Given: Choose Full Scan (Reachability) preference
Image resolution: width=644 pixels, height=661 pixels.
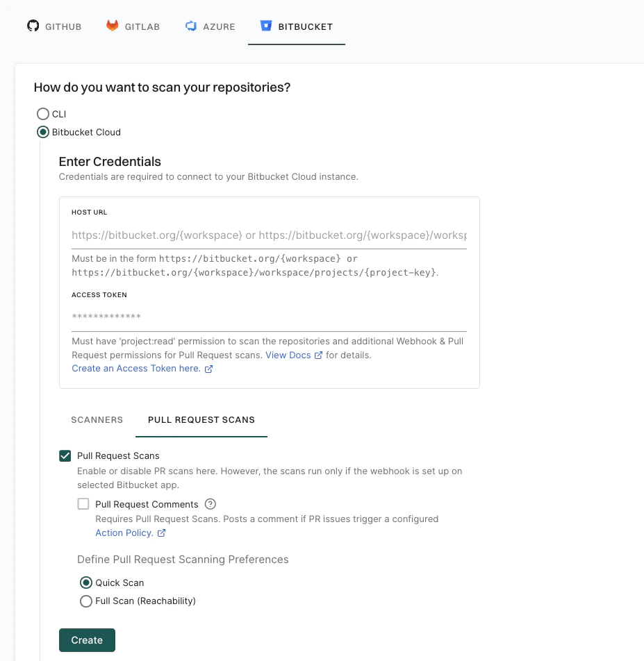Looking at the screenshot, I should pos(86,601).
